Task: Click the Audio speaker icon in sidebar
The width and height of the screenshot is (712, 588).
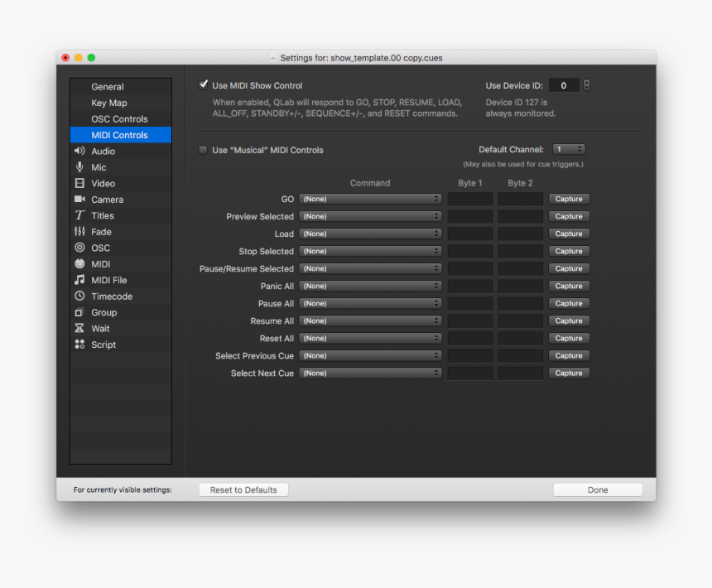Action: pyautogui.click(x=79, y=152)
